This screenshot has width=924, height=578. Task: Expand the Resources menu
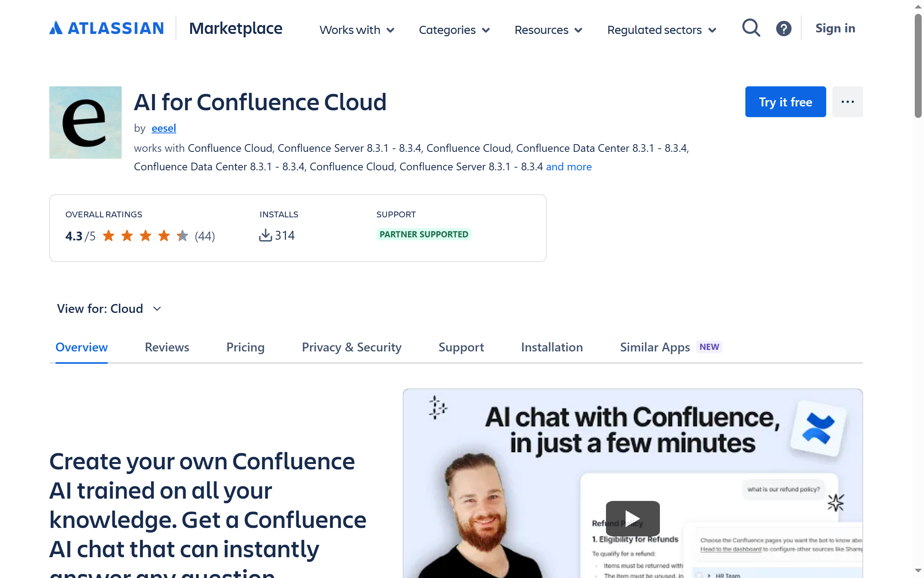[548, 30]
